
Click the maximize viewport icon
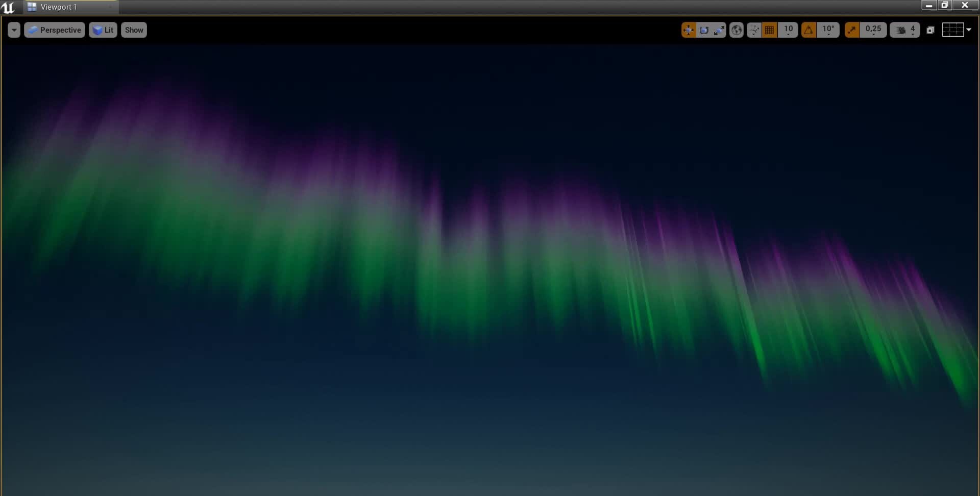(931, 30)
